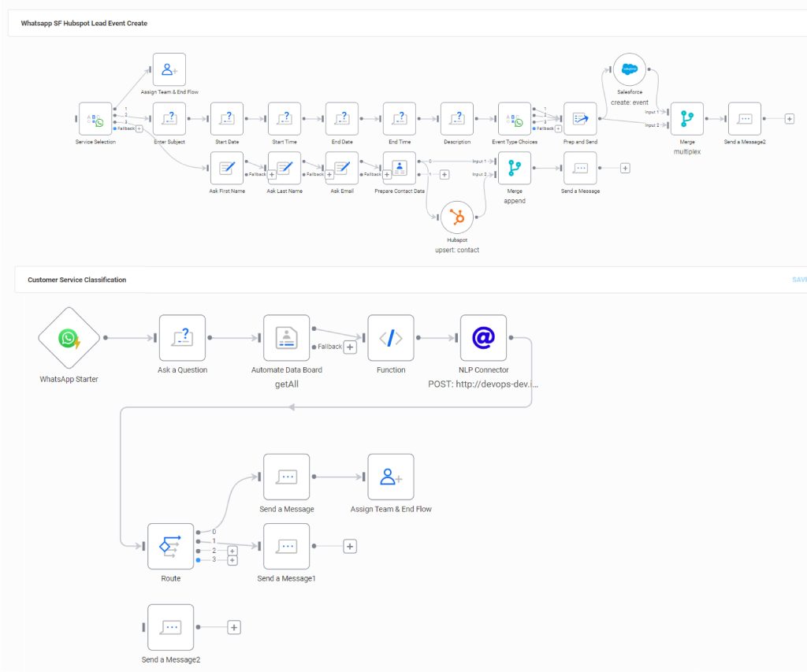Open the Route node
The width and height of the screenshot is (807, 672).
[x=170, y=546]
